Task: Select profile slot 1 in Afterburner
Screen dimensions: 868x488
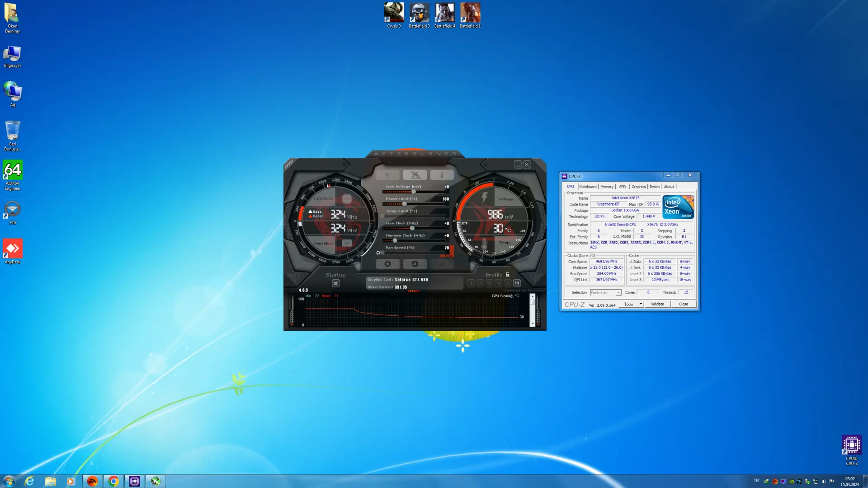Action: [x=471, y=283]
